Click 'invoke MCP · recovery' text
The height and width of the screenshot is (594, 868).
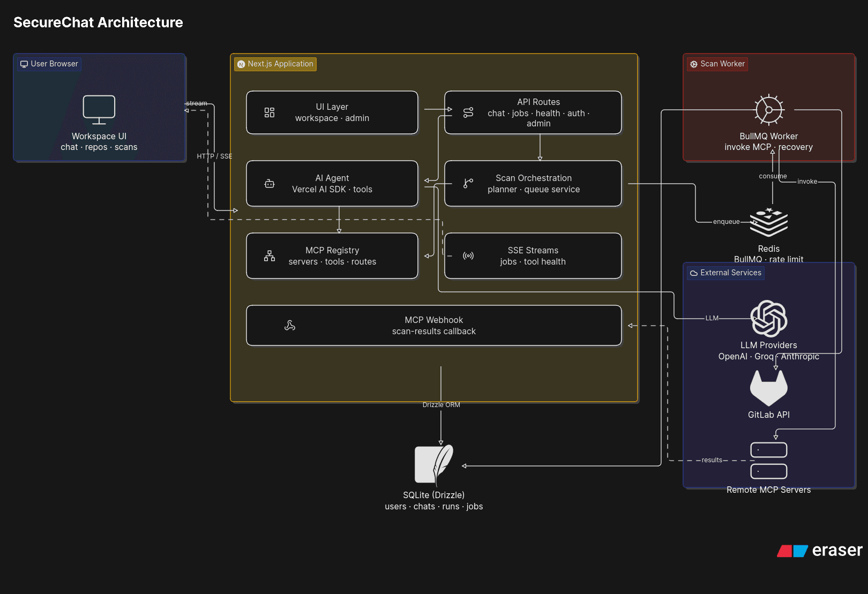(x=769, y=147)
